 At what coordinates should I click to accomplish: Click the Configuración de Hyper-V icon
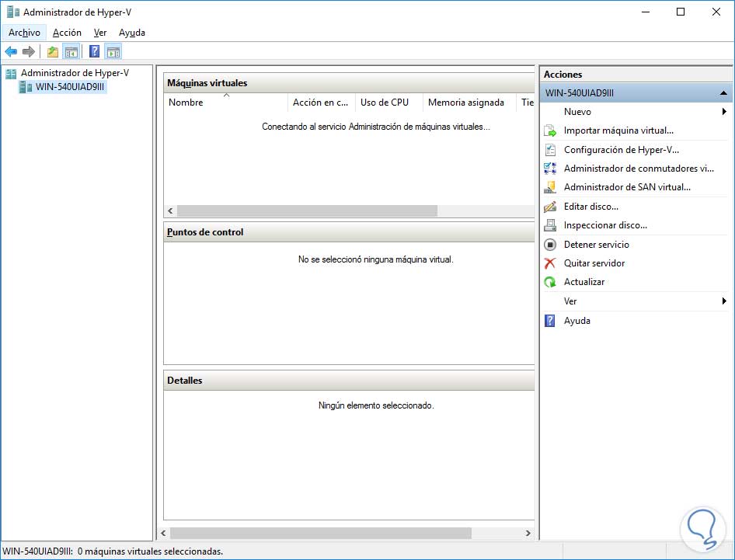point(550,150)
